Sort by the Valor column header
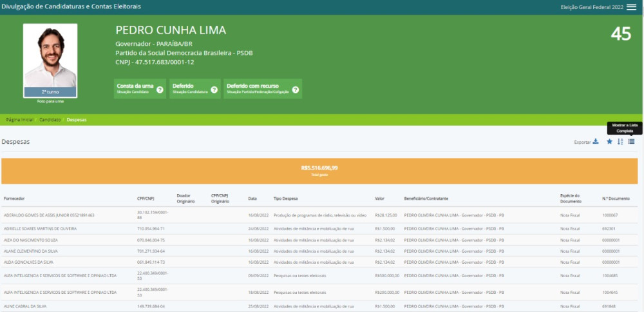 379,198
